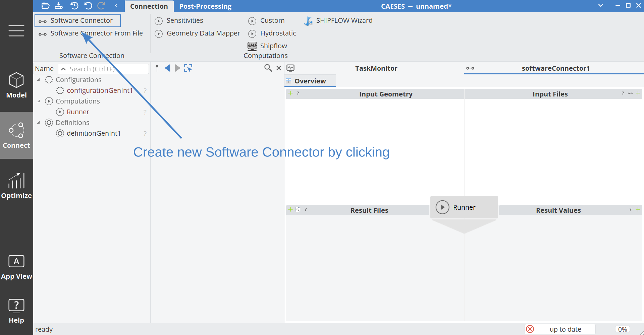
Task: Click the open project folder icon
Action: (x=45, y=6)
